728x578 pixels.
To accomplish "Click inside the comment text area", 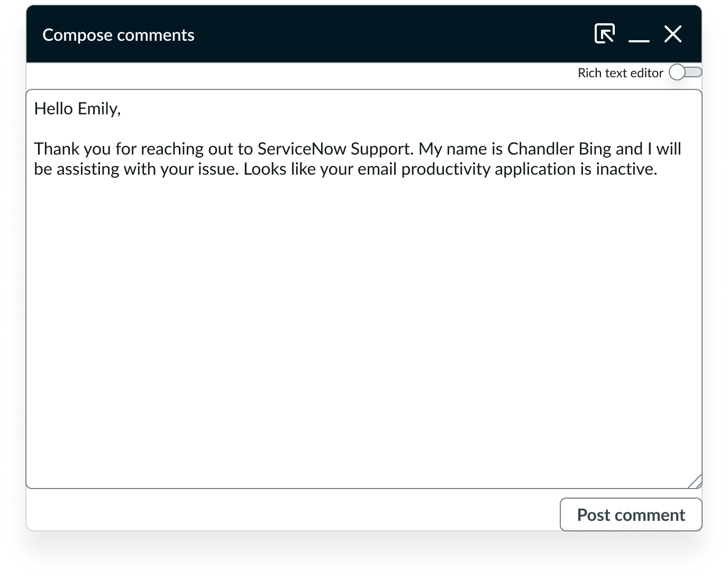I will click(365, 291).
